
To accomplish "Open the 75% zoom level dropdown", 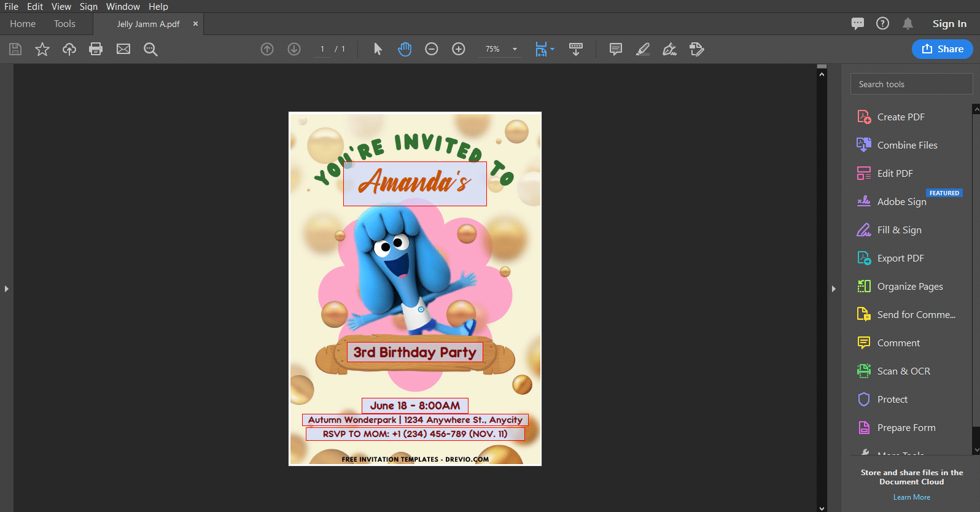I will tap(501, 49).
